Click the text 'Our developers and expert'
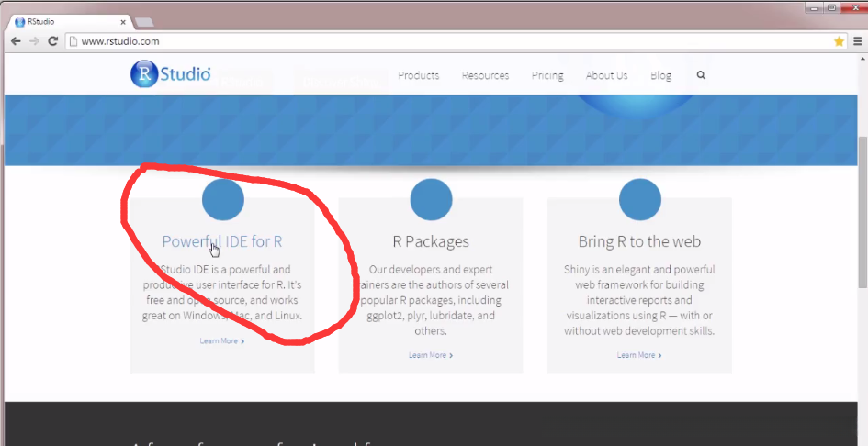The image size is (868, 446). tap(431, 270)
